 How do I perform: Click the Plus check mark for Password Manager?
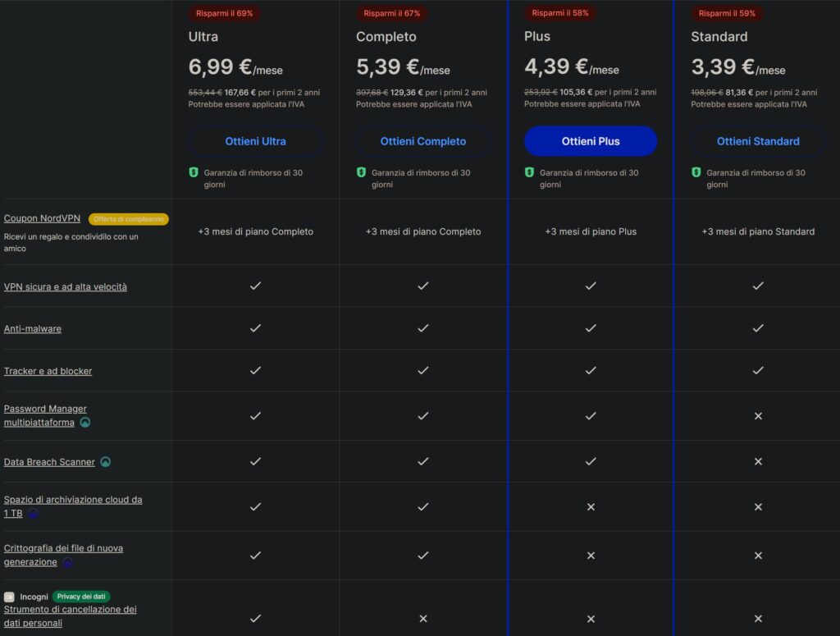tap(591, 416)
